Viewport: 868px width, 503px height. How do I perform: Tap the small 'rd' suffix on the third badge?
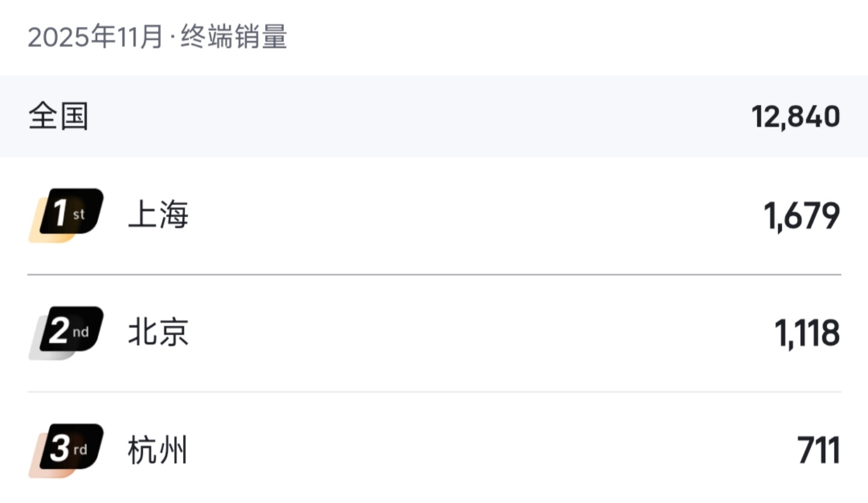point(80,449)
